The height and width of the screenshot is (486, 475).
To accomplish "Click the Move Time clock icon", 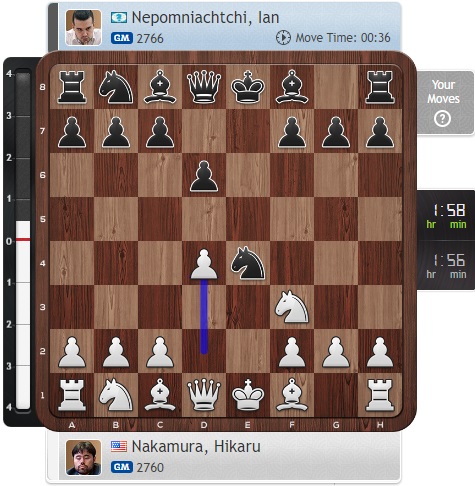I will (x=283, y=38).
